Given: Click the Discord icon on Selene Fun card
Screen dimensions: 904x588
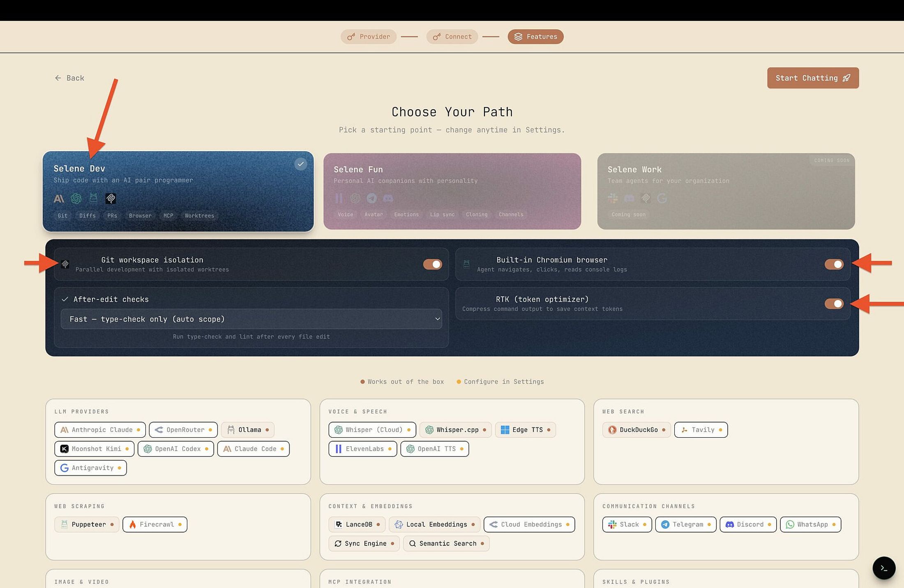Looking at the screenshot, I should click(388, 198).
